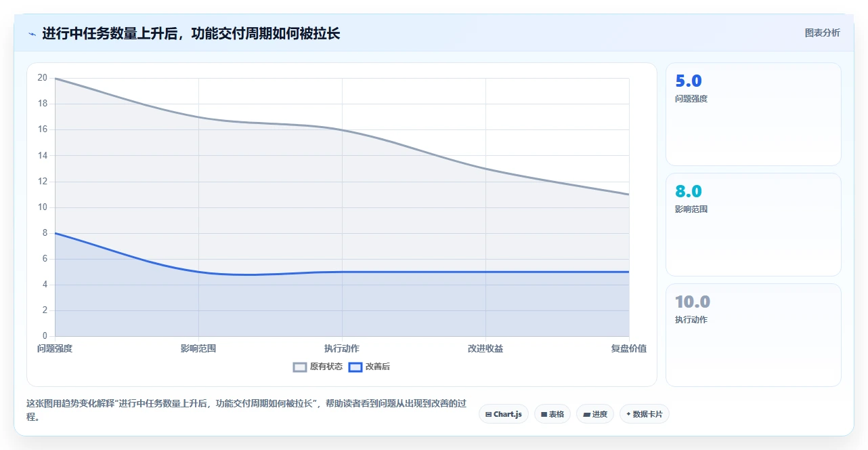Click the x-axis label 问题强度
This screenshot has height=450, width=868.
click(x=55, y=348)
